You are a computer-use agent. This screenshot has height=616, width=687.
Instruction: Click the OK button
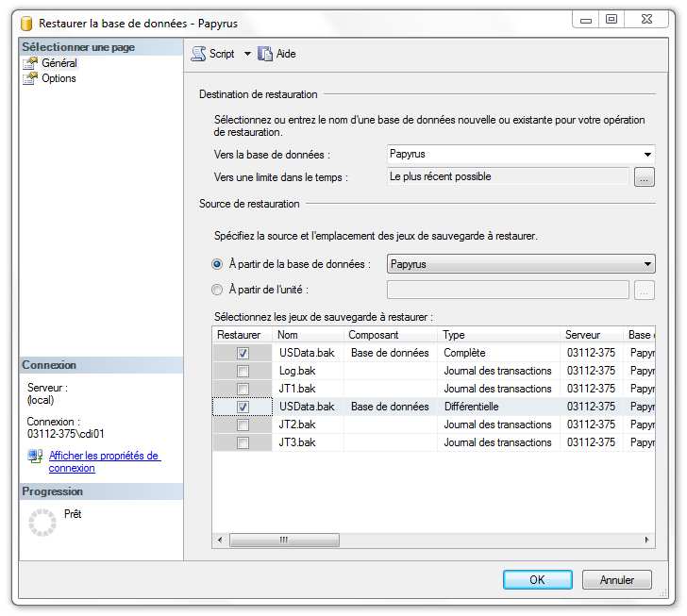(537, 579)
